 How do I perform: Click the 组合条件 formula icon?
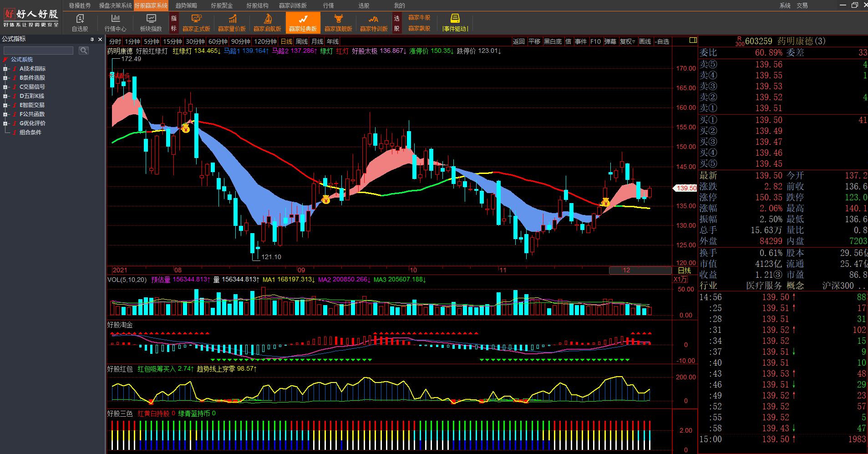coord(15,132)
